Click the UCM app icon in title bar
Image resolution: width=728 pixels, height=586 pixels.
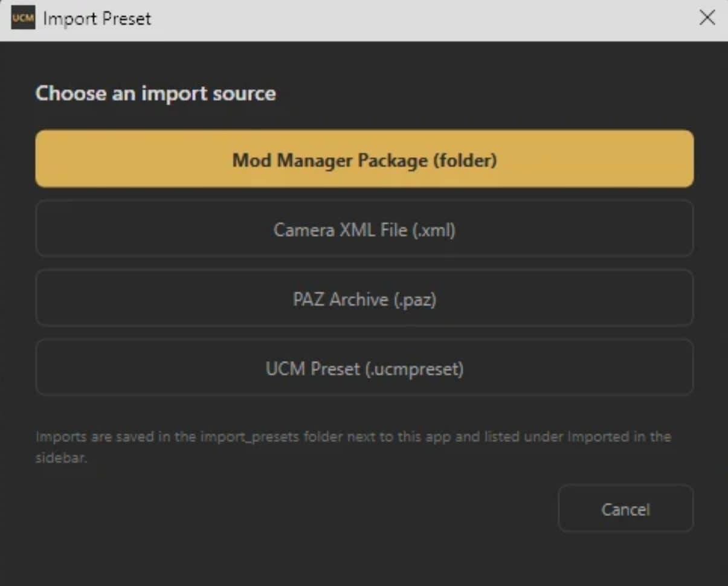[x=23, y=18]
